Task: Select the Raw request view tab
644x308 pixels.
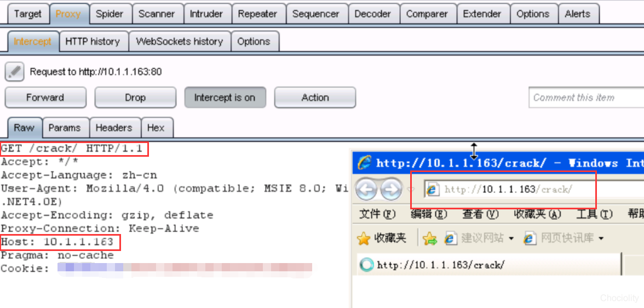Action: [x=24, y=128]
